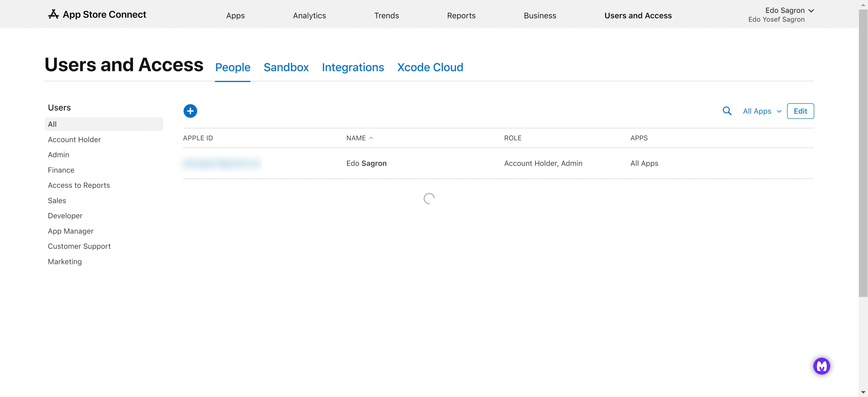
Task: Select Marketing in the Users list
Action: (65, 261)
